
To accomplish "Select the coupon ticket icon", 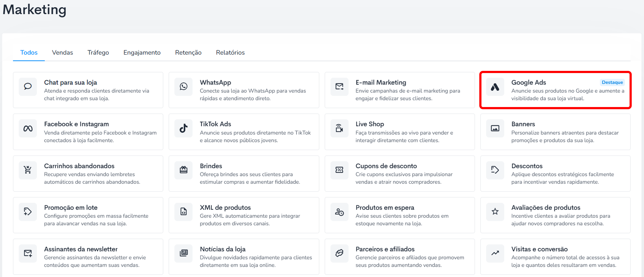I will [339, 170].
